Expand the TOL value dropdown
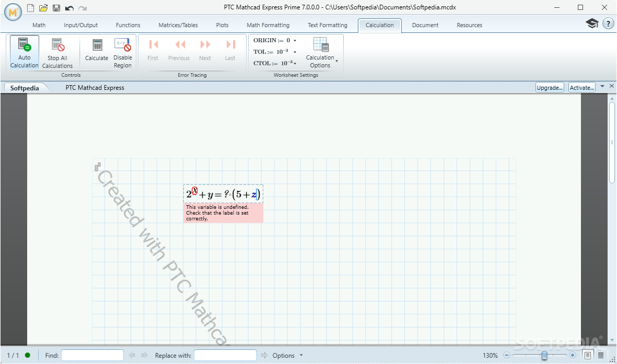617x364 pixels. tap(295, 52)
